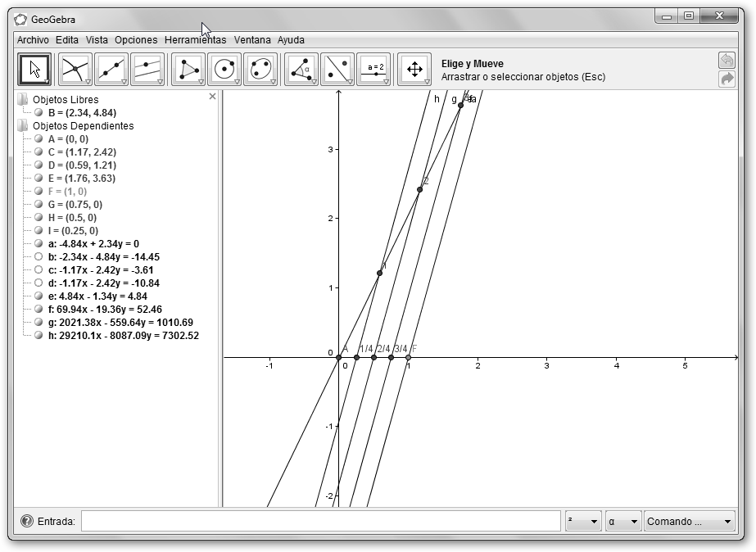Collapse the Objetos Dependientes folder

22,126
